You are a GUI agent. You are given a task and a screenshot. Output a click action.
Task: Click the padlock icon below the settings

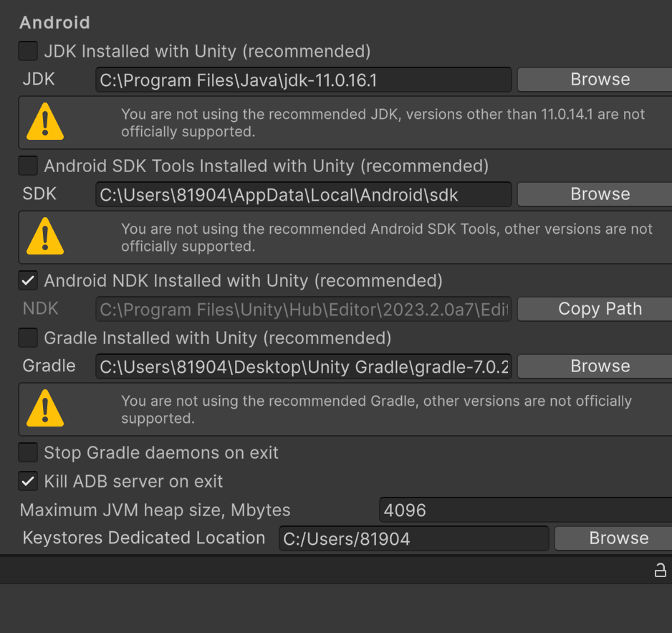pos(660,571)
